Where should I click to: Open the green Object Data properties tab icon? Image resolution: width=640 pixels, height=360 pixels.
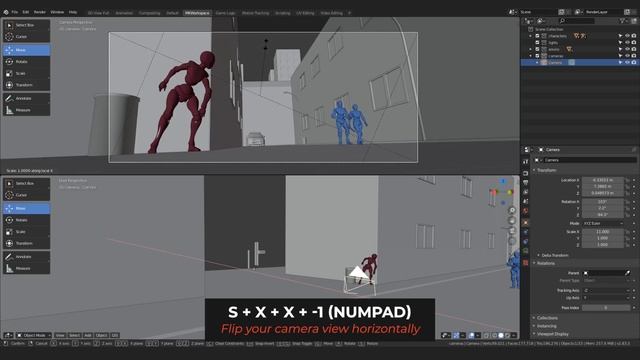526,251
